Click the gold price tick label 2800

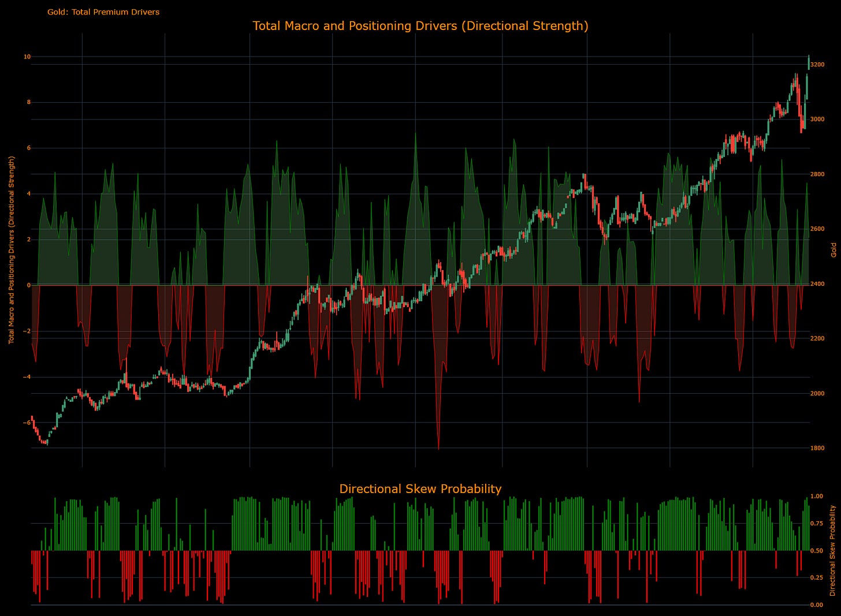click(x=817, y=174)
